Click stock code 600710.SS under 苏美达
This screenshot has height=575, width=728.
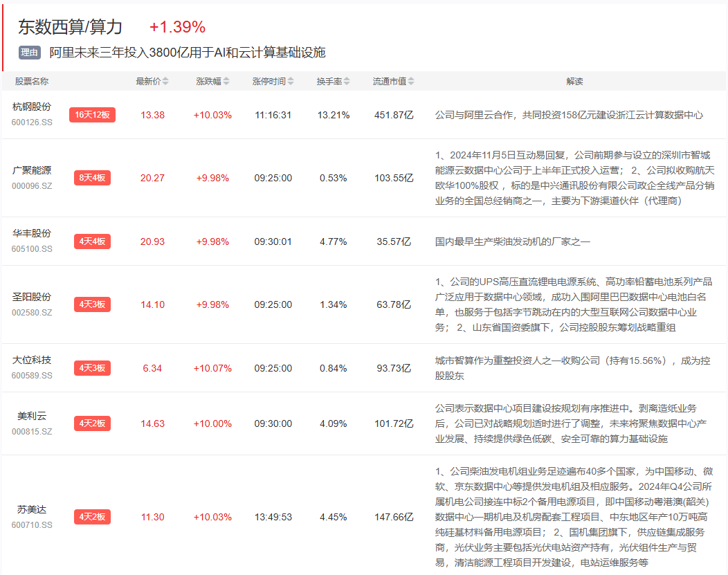coord(32,525)
